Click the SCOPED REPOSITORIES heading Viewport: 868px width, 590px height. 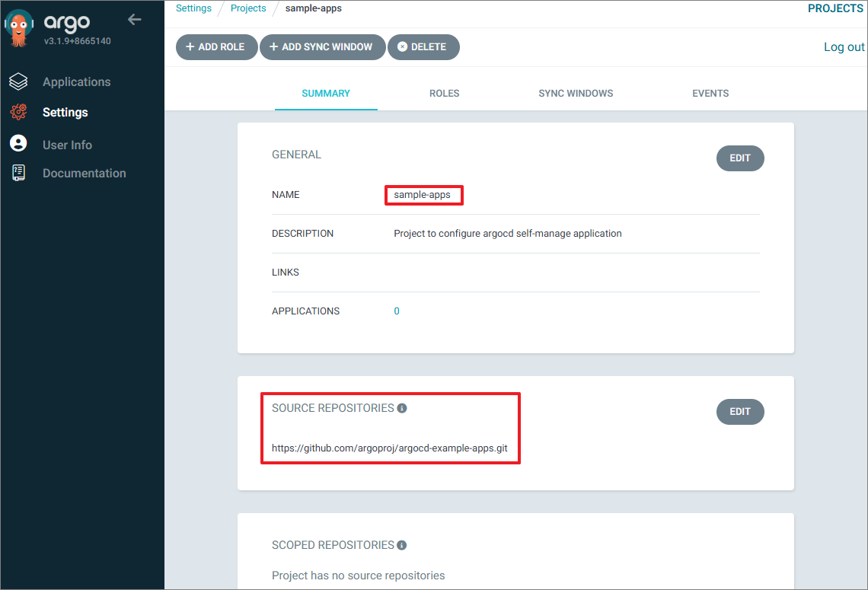coord(333,545)
